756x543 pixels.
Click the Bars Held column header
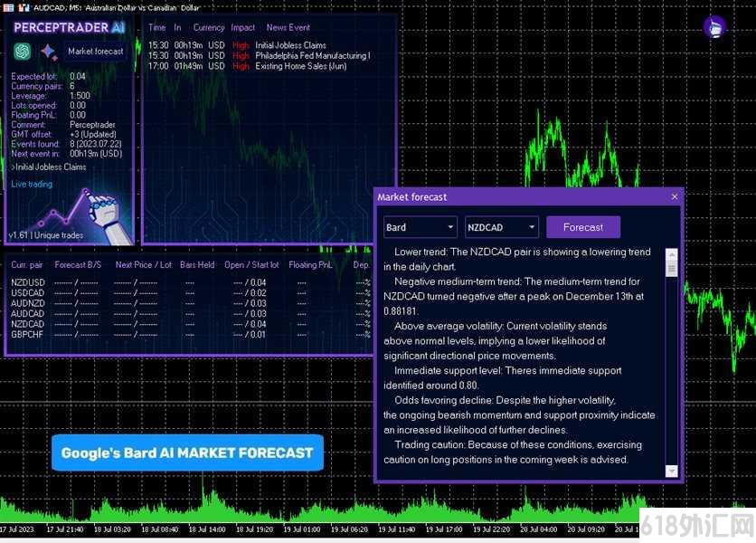[197, 265]
